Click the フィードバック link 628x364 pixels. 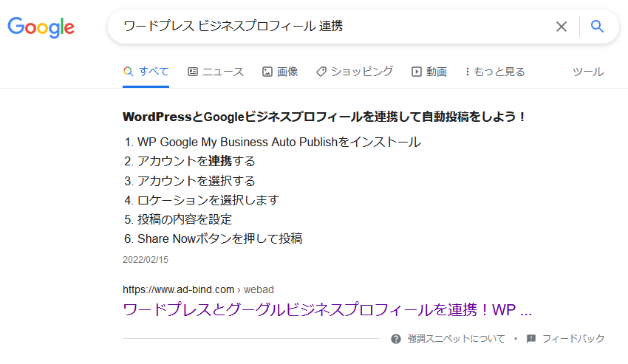[573, 339]
